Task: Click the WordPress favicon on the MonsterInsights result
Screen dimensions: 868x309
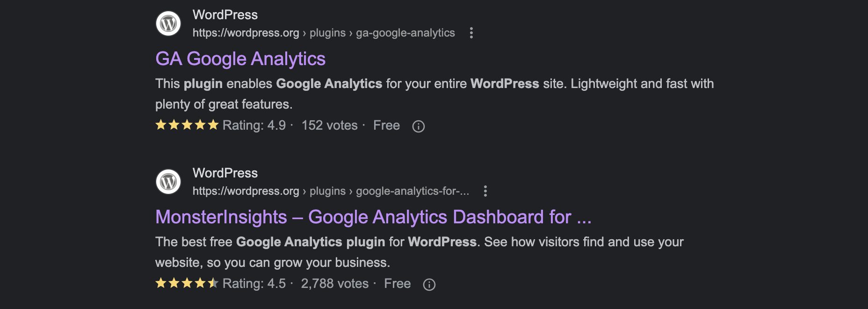Action: click(x=168, y=182)
